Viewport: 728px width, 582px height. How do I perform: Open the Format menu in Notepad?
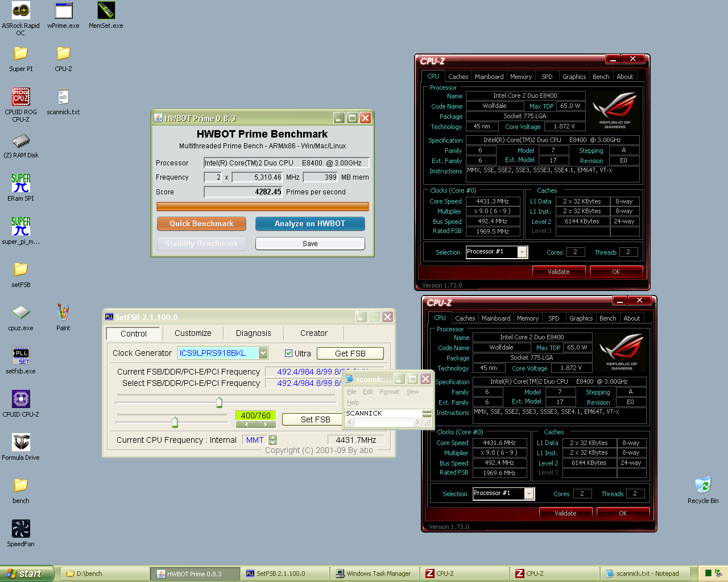coord(390,392)
